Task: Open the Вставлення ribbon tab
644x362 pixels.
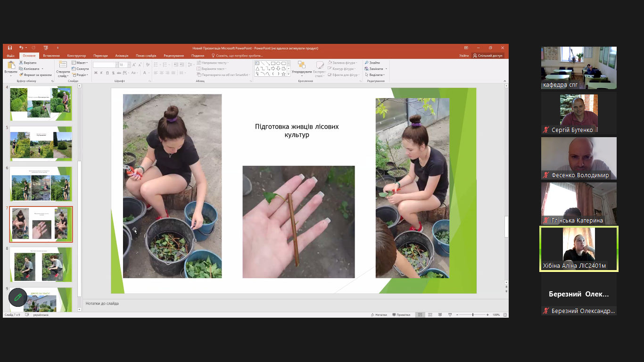Action: [51, 56]
